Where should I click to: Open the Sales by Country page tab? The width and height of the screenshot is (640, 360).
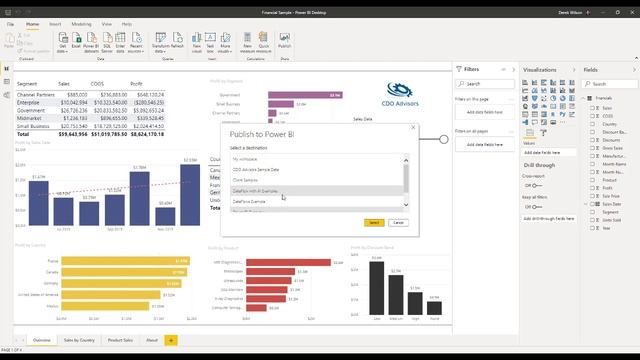tap(79, 340)
